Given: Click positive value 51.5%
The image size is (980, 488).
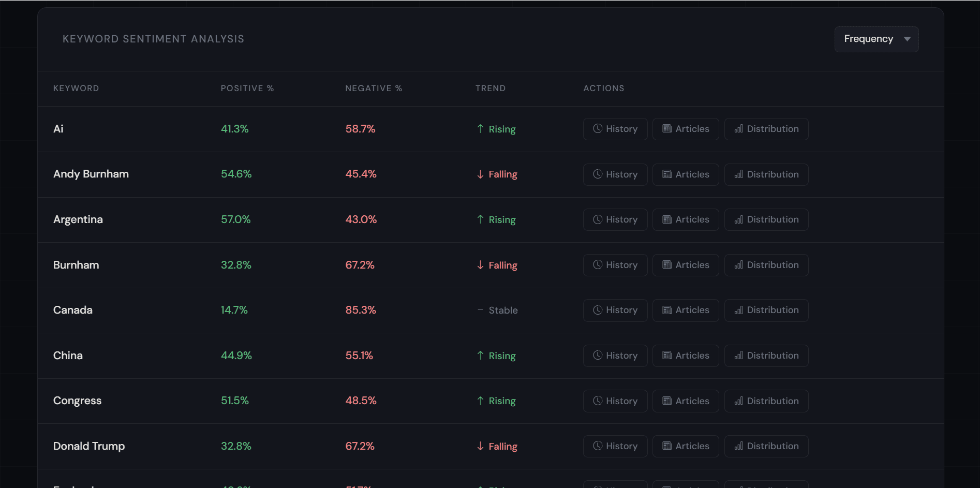Looking at the screenshot, I should pos(235,401).
